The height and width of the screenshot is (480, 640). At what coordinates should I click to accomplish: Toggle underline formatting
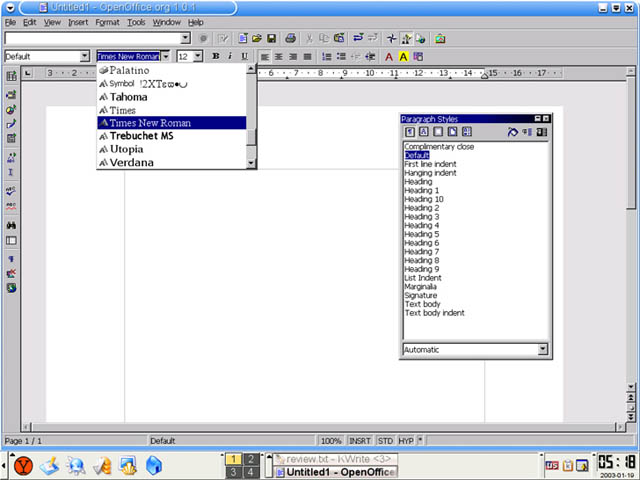pos(244,56)
